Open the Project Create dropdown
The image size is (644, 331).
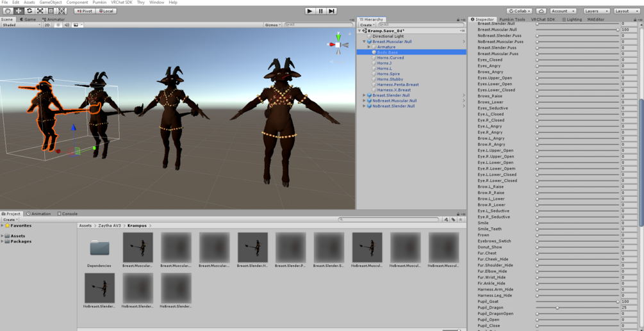pyautogui.click(x=10, y=220)
